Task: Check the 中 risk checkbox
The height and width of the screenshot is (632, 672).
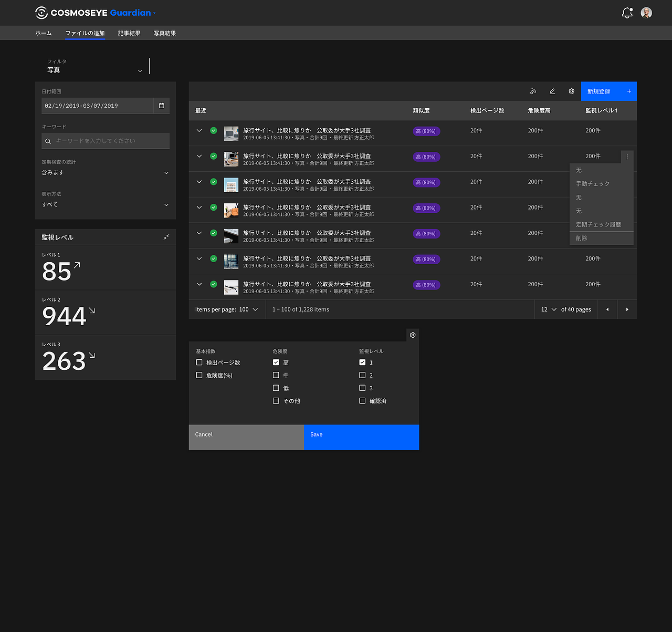Action: [x=276, y=375]
